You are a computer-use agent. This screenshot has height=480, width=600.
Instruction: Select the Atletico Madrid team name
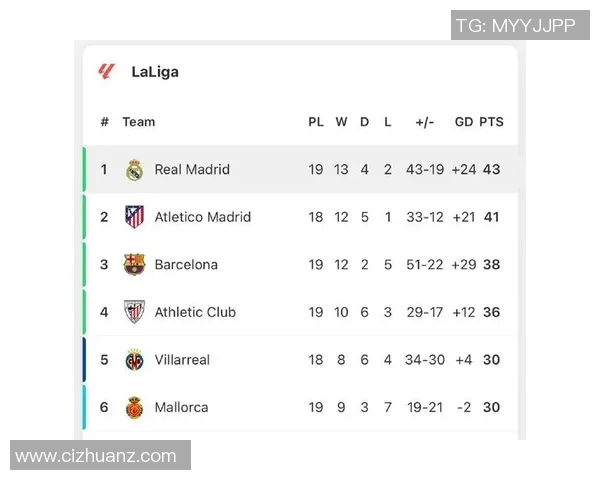point(202,217)
